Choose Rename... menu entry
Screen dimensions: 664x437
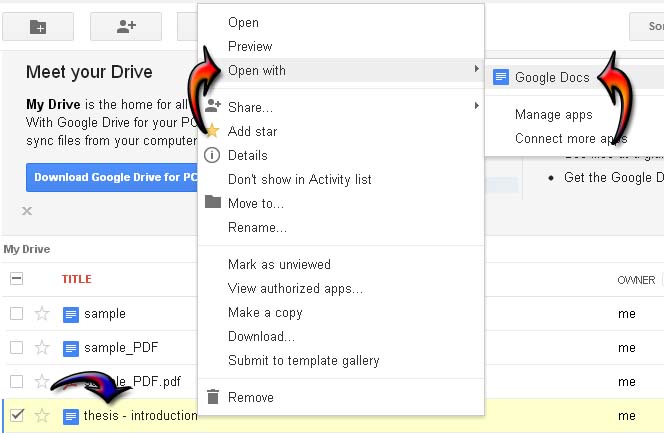click(x=341, y=227)
